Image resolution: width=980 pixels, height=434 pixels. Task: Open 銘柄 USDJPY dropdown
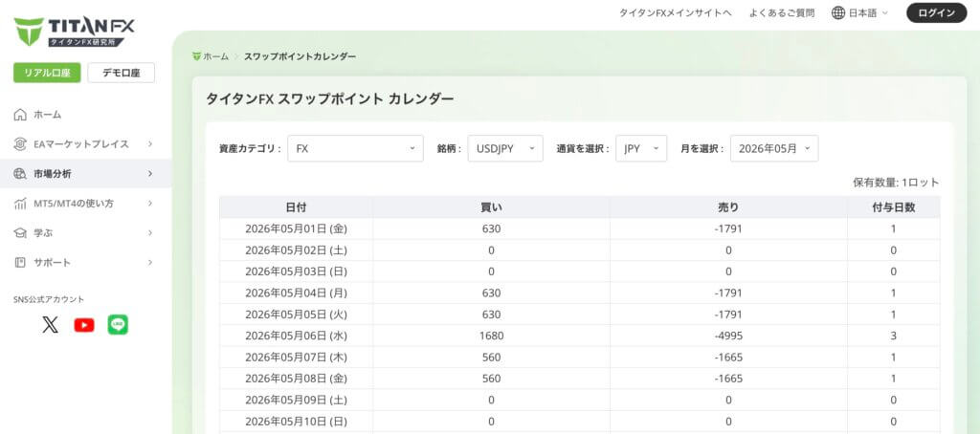pyautogui.click(x=505, y=148)
